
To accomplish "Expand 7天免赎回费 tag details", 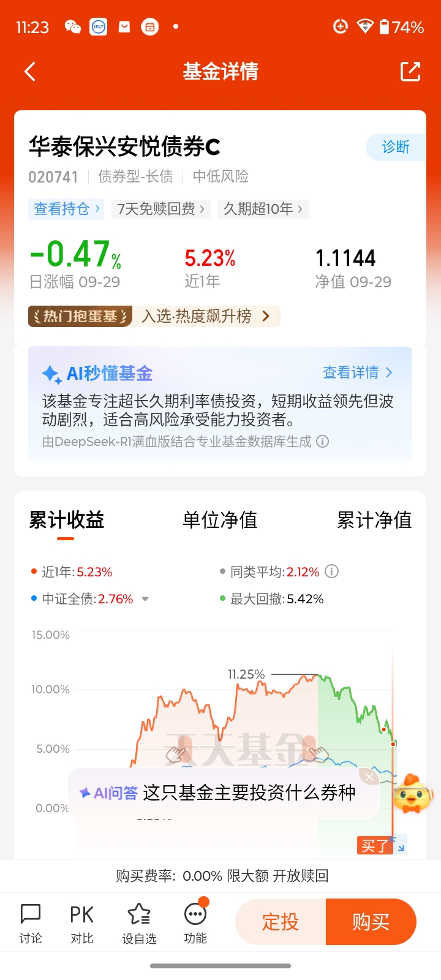I will pos(162,209).
